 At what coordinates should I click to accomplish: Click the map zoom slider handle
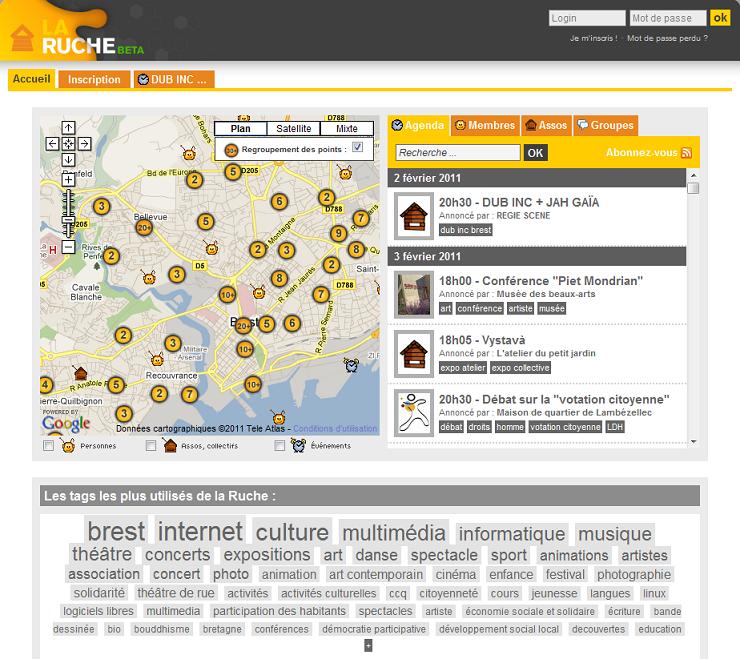click(69, 220)
